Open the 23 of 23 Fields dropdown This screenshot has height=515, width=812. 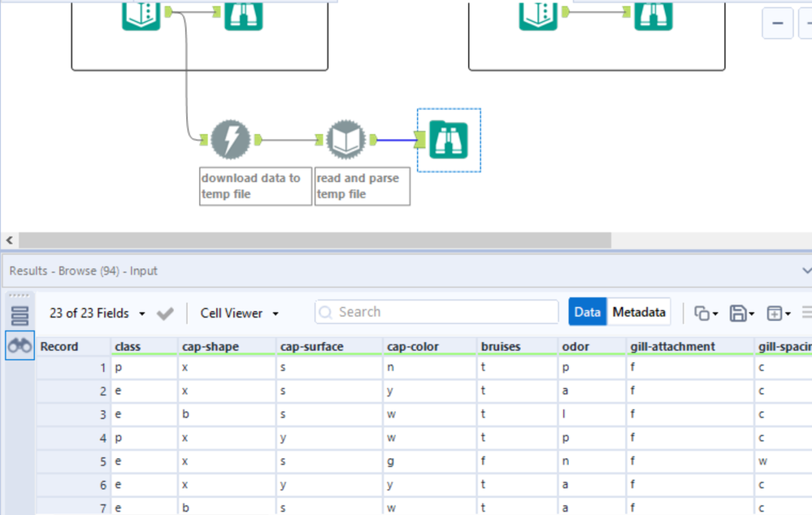[98, 314]
